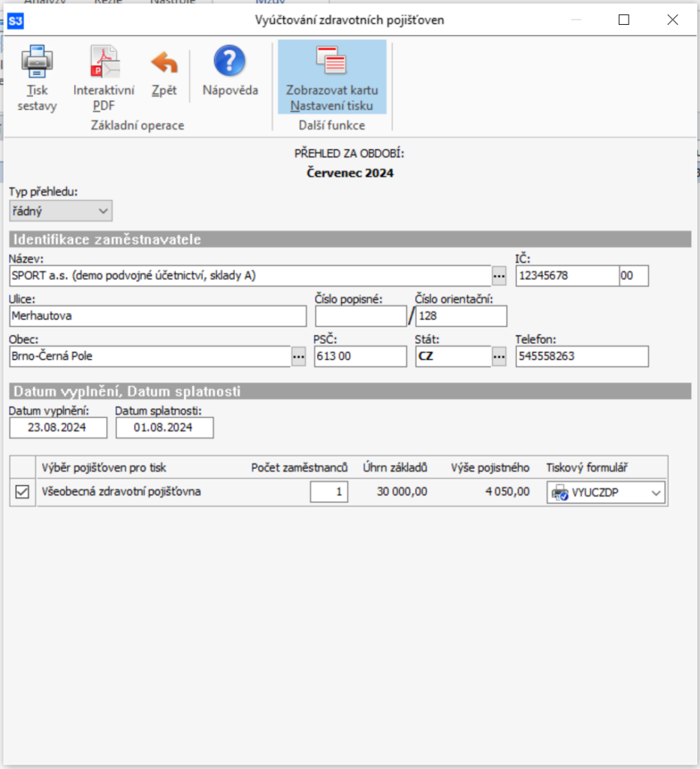700x769 pixels.
Task: Open lookup button next to Název field
Action: tap(500, 276)
